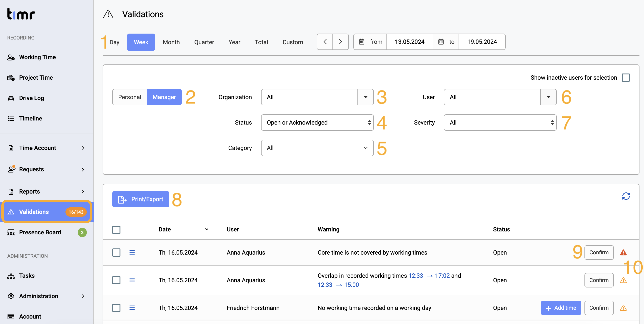Edit the from date 13.05.2024
The image size is (644, 324).
(x=409, y=42)
